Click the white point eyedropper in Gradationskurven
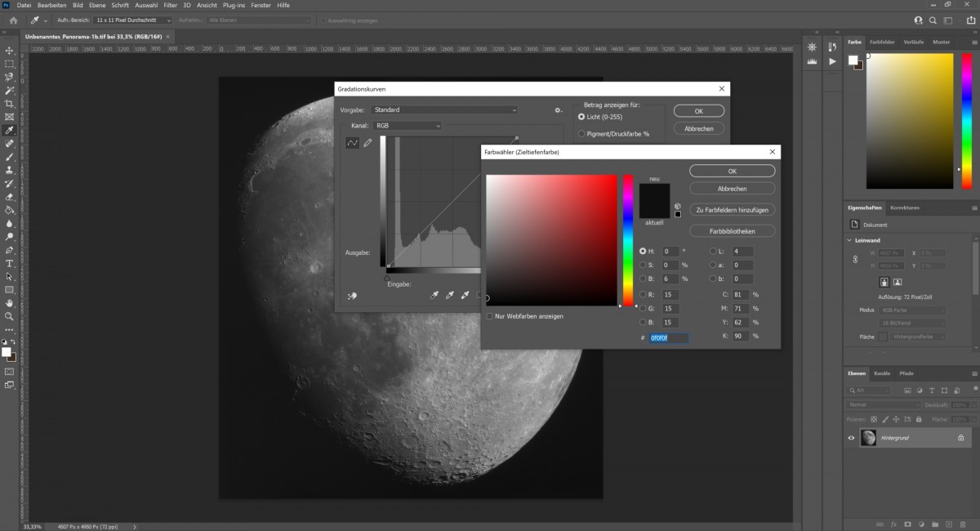Viewport: 980px width, 531px height. click(x=465, y=296)
